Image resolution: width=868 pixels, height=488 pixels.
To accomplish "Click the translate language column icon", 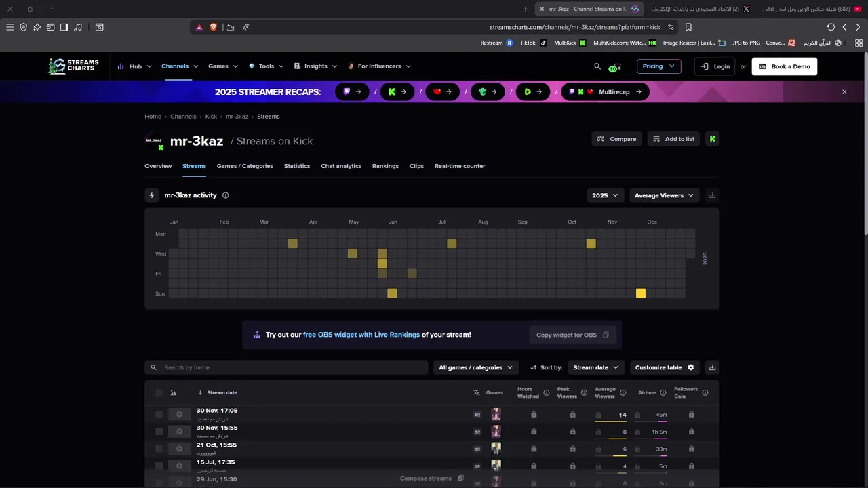I will tap(476, 393).
